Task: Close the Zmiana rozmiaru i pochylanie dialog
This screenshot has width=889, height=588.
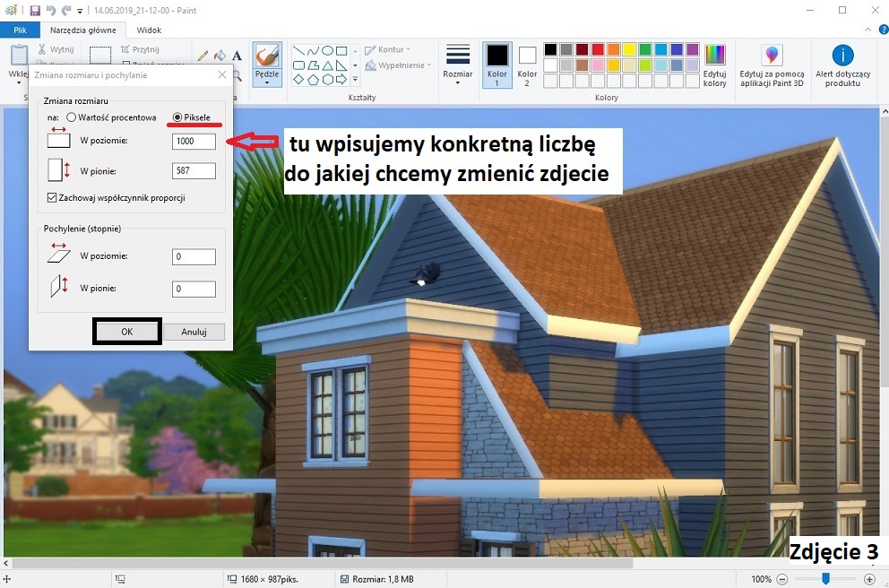Action: click(222, 75)
